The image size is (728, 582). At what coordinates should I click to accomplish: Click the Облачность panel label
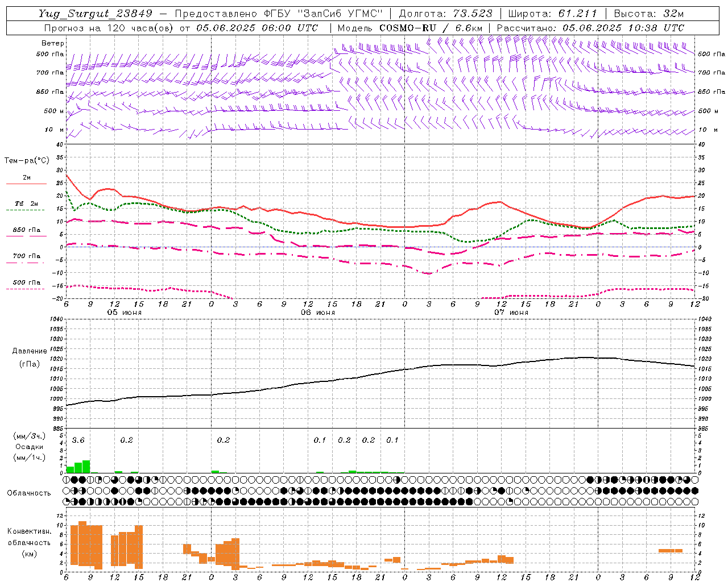click(x=29, y=493)
